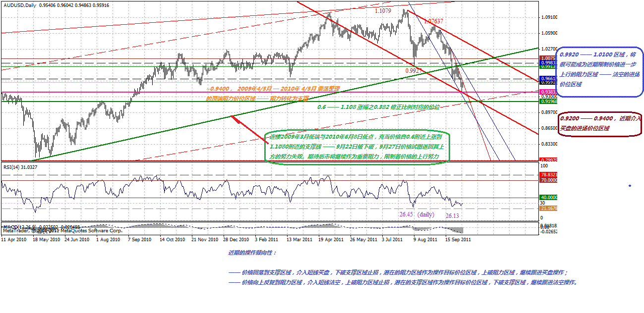Select the 0.89700 price axis label
The height and width of the screenshot is (313, 644).
(x=549, y=112)
